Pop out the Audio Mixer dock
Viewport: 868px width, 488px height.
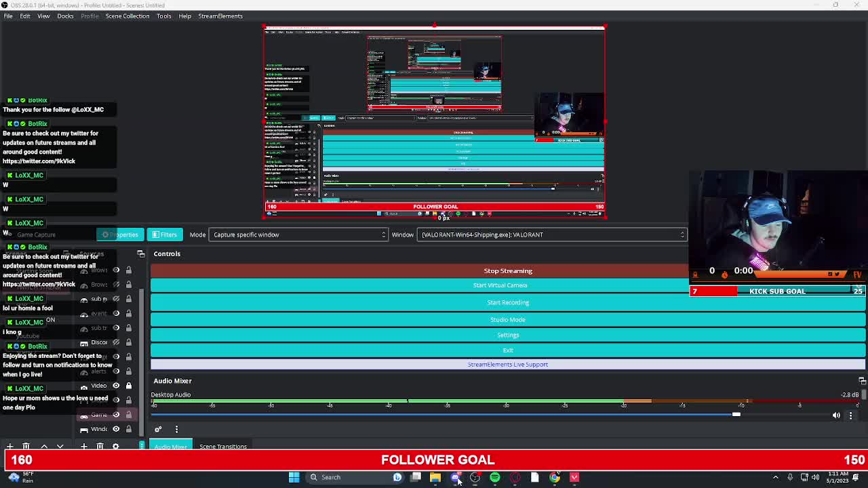(862, 381)
